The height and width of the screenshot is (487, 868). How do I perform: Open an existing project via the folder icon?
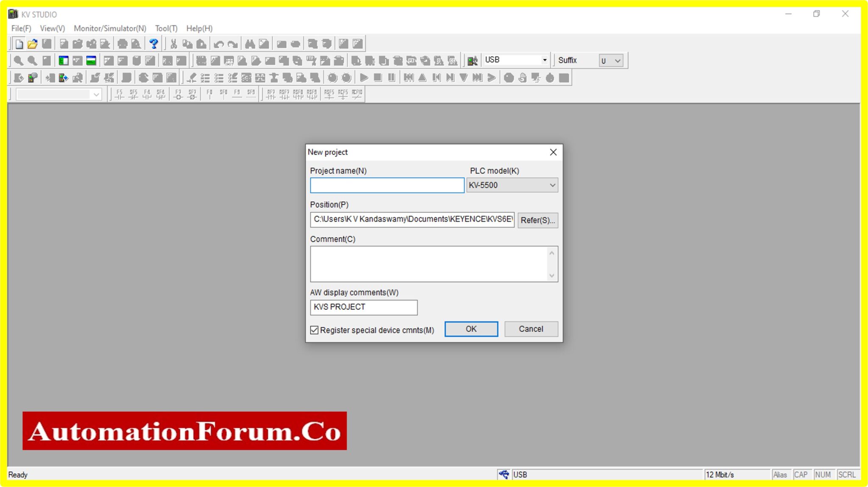[x=33, y=43]
